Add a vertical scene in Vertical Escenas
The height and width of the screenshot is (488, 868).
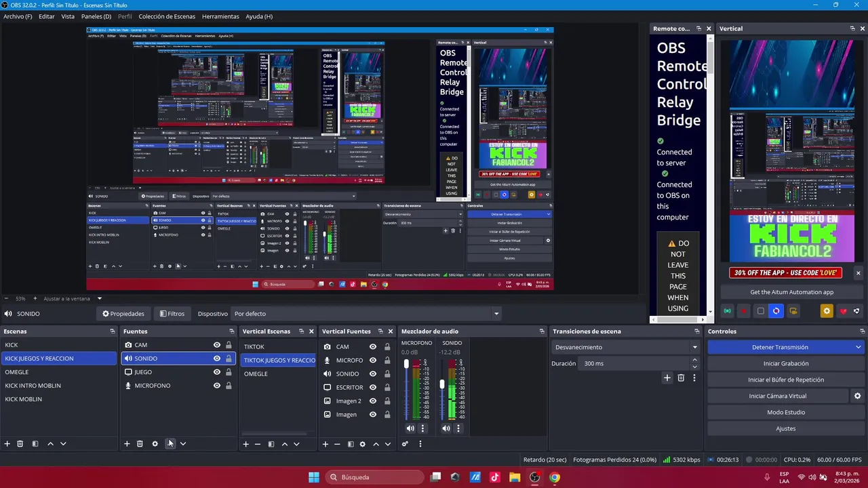(246, 444)
